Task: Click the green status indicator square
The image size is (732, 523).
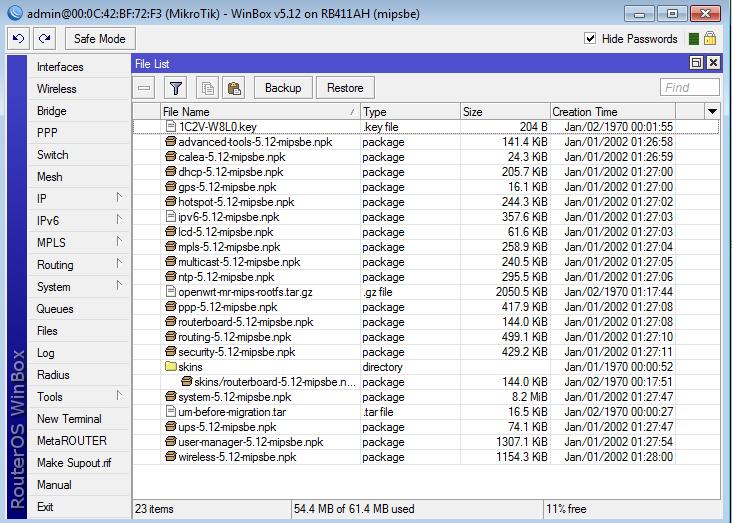Action: [694, 39]
